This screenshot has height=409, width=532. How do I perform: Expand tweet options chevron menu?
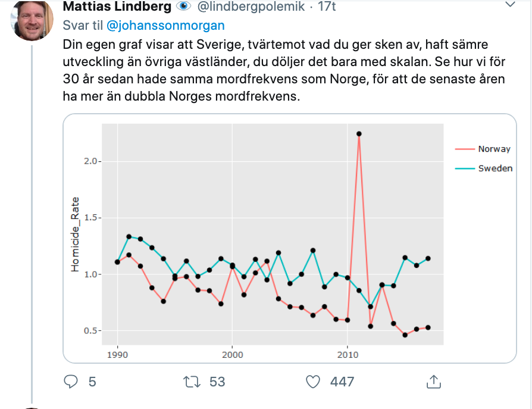click(509, 5)
